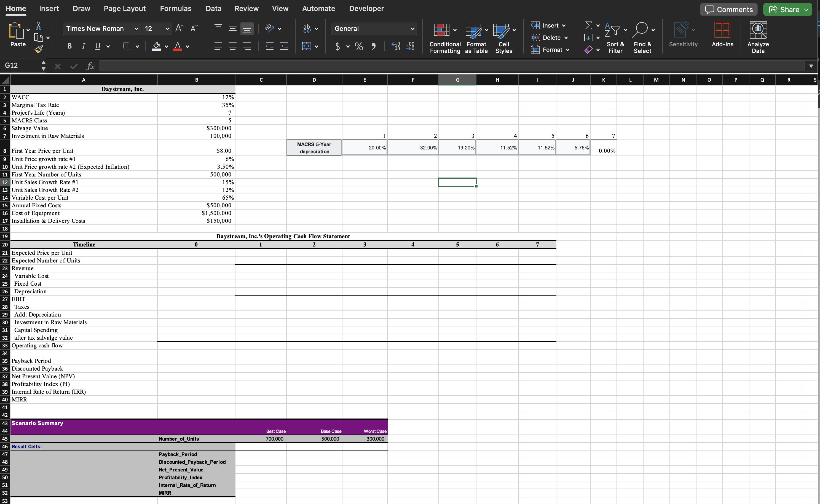This screenshot has width=820, height=504.
Task: Click the Increase Indent icon
Action: [284, 46]
